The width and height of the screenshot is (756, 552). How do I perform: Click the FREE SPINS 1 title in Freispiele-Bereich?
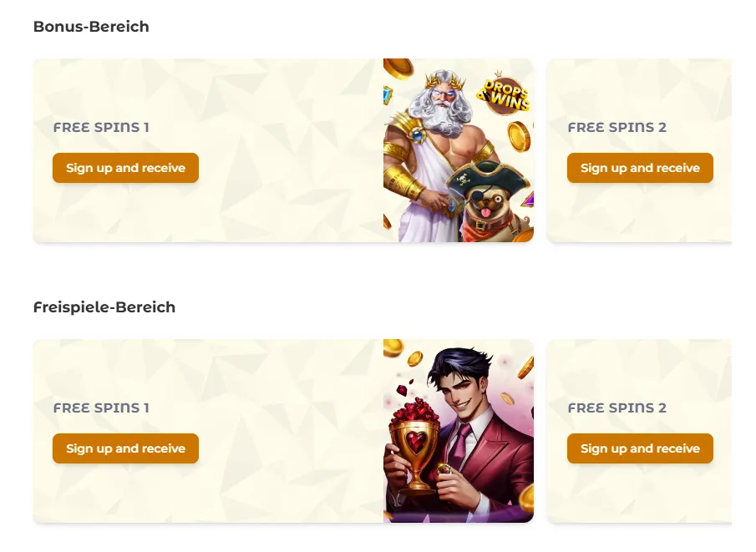click(x=101, y=408)
